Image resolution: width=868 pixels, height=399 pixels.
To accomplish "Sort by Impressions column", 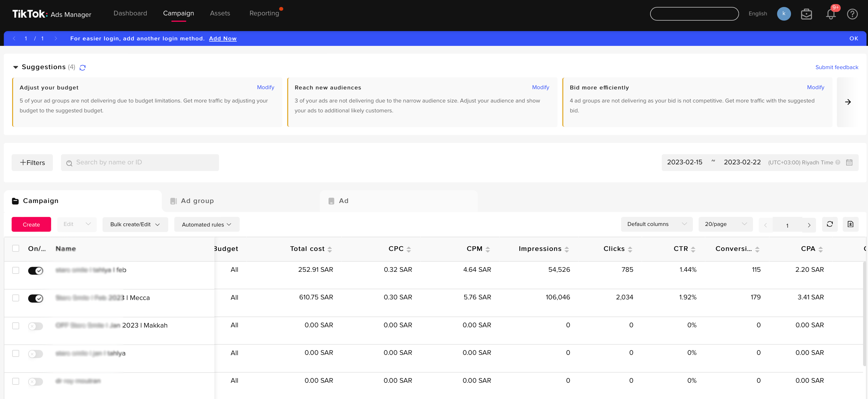I will pyautogui.click(x=567, y=249).
